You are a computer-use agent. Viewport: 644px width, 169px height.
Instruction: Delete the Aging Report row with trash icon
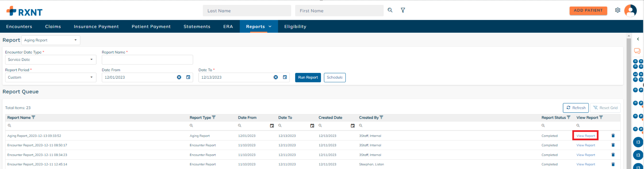click(x=613, y=135)
